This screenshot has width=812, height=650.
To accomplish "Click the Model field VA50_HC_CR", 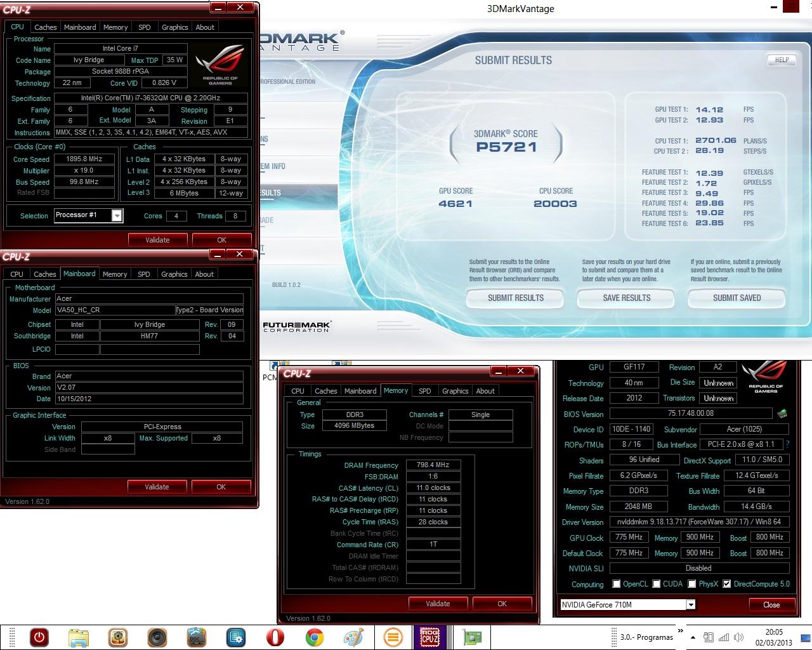I will click(115, 310).
